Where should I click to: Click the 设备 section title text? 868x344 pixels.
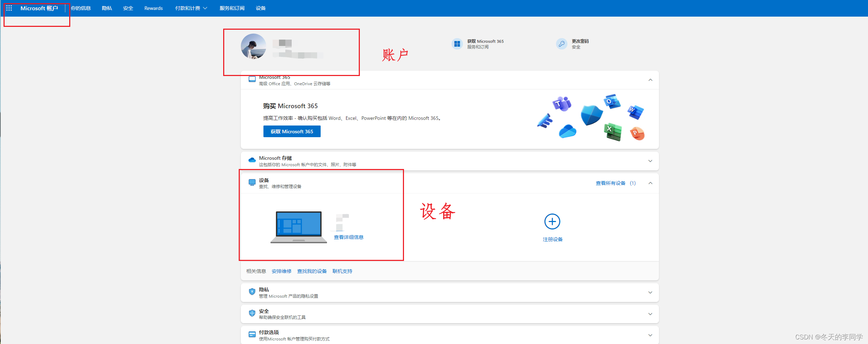[264, 180]
